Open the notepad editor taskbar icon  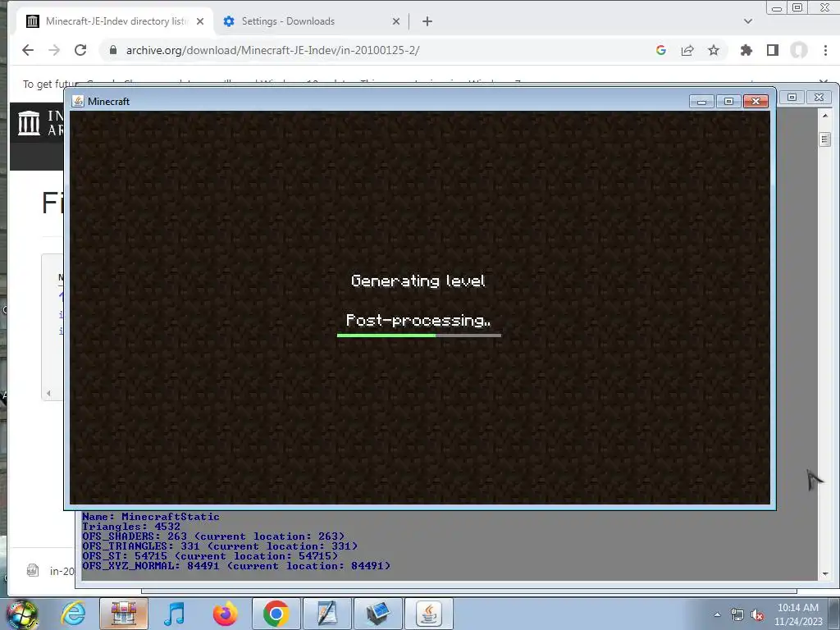tap(326, 614)
